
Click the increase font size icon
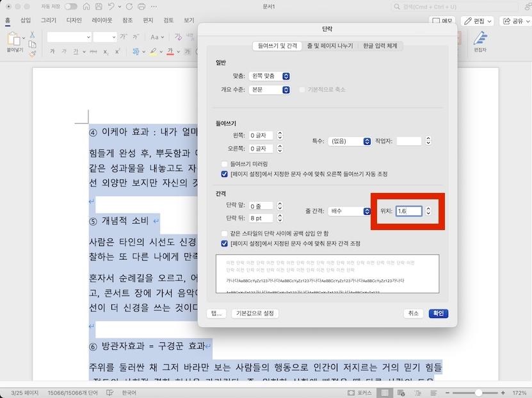[x=123, y=37]
